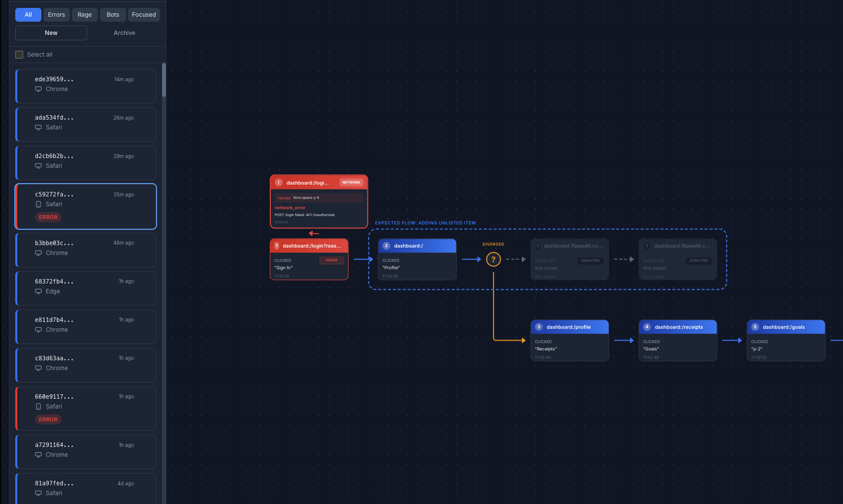This screenshot has height=504, width=843.
Task: Click the NETWORK badge on the error card
Action: coord(351,182)
